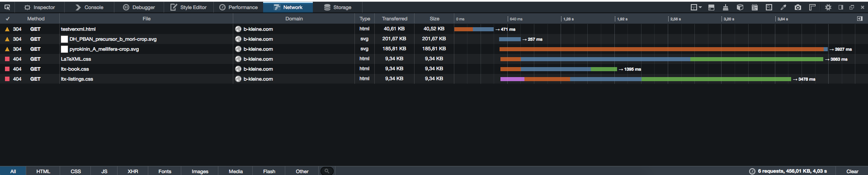Click the globe icon next to LaTeXML.css domain
The image size is (868, 175).
click(238, 59)
